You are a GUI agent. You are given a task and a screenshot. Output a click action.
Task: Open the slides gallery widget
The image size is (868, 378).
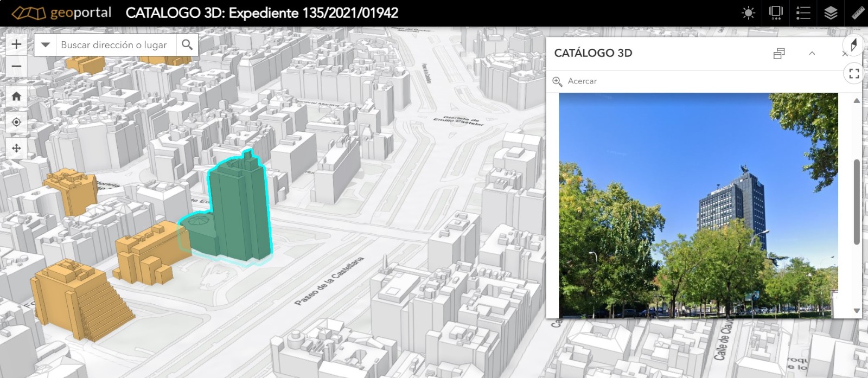coord(776,13)
